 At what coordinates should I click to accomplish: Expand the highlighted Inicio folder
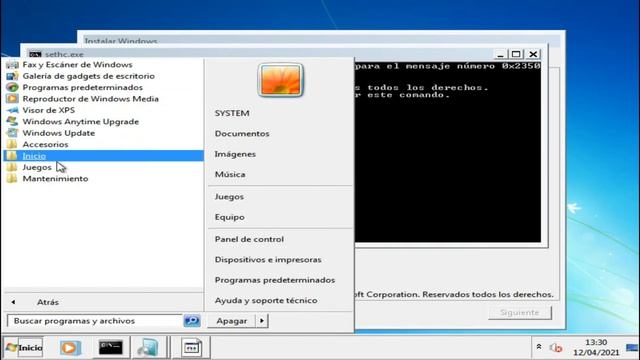coord(103,156)
